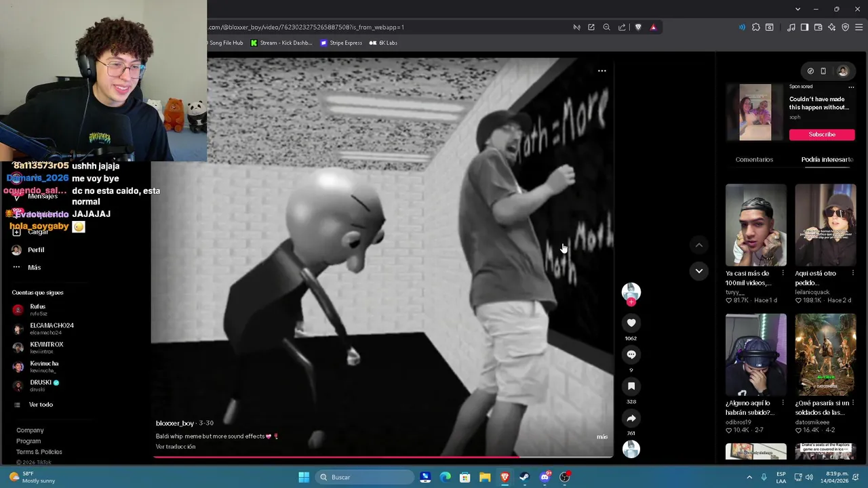Like the video with the heart icon
The height and width of the screenshot is (488, 868).
(x=631, y=323)
